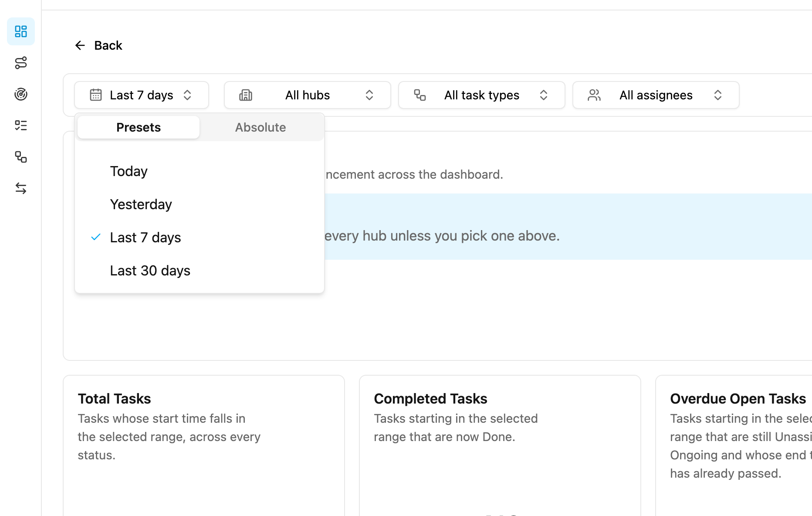
Task: Expand the All task types dropdown
Action: pos(482,95)
